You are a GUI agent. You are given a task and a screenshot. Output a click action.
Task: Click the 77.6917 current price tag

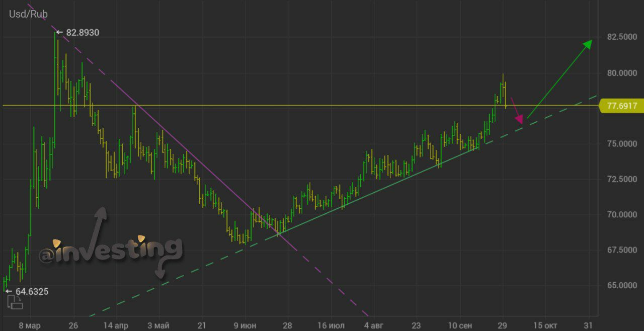tap(622, 106)
